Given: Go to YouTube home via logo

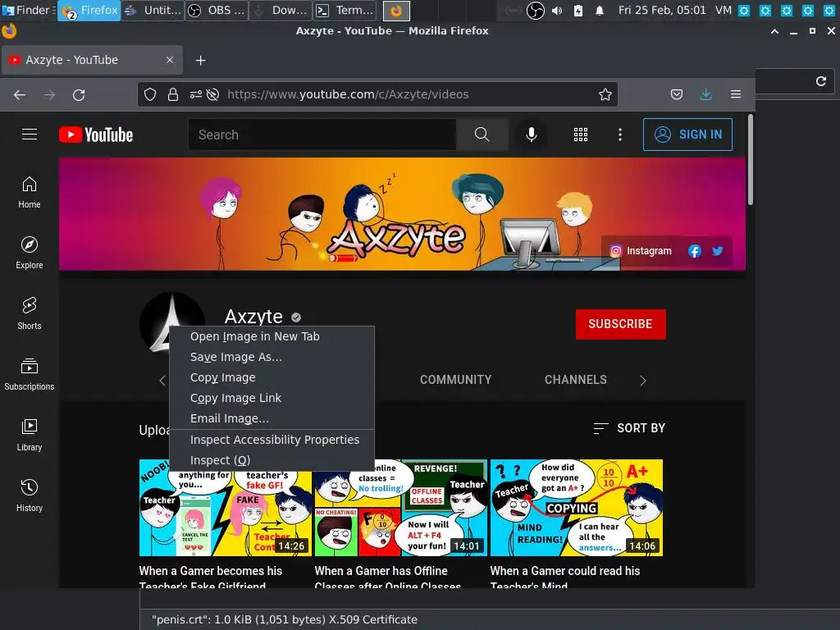Looking at the screenshot, I should coord(96,135).
